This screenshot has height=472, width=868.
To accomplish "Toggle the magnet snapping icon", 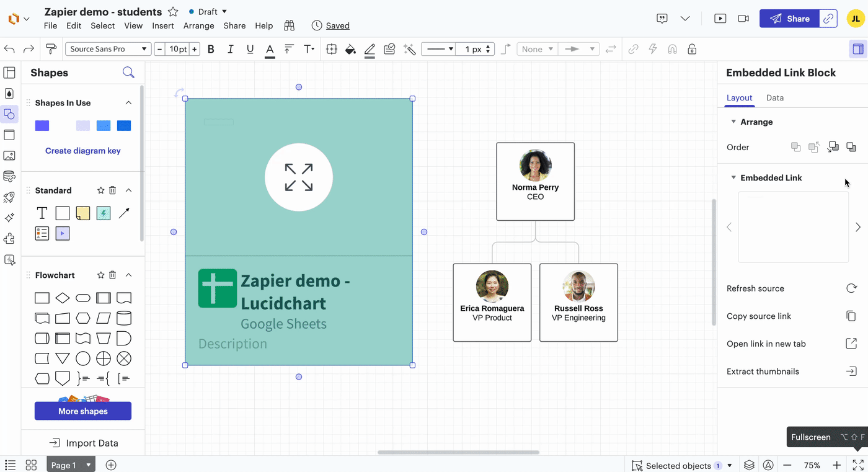I will click(672, 49).
